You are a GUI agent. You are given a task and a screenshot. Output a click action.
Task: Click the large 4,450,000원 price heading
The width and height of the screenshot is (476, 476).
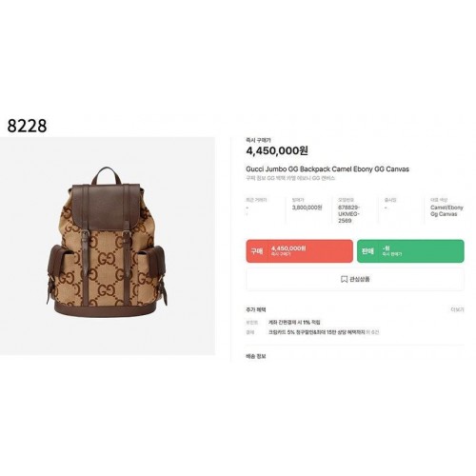277,150
